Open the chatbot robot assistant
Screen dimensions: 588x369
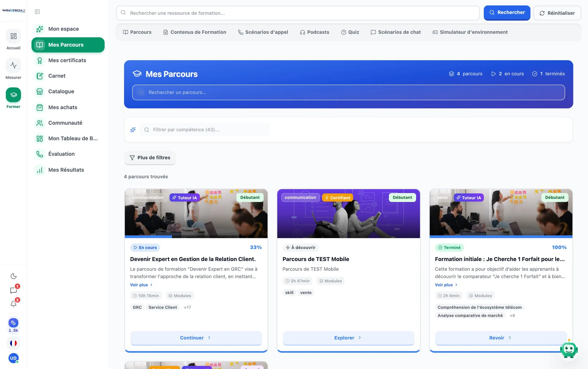pyautogui.click(x=569, y=349)
